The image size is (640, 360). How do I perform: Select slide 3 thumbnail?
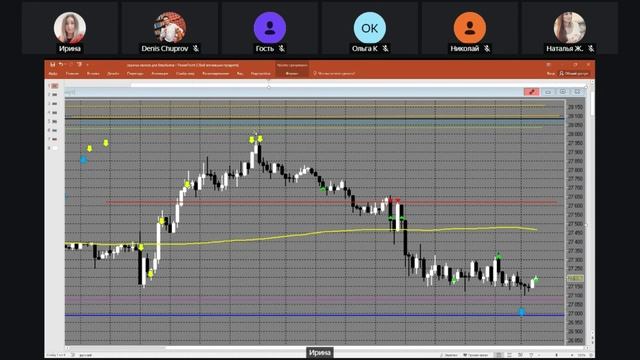click(55, 104)
